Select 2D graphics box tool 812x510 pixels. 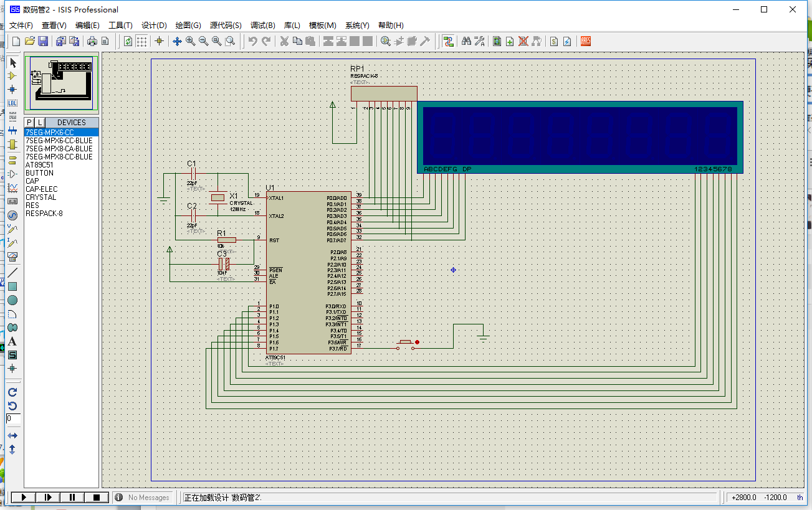click(12, 286)
